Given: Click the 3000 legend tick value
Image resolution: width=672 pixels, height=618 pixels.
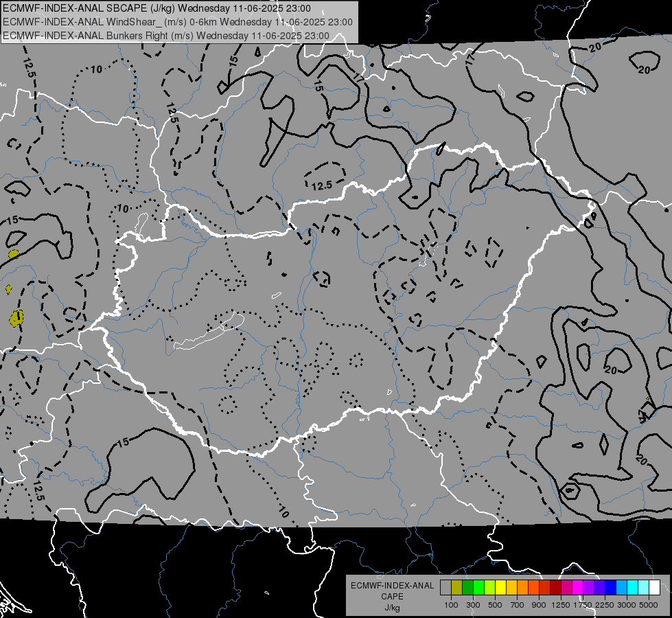Looking at the screenshot, I should (x=627, y=605).
